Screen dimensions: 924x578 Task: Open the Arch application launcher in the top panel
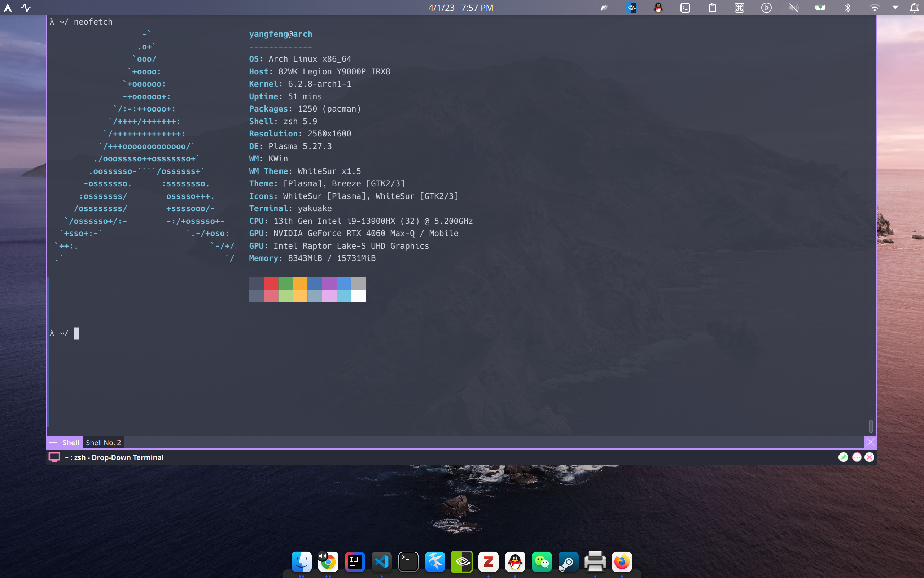(8, 8)
